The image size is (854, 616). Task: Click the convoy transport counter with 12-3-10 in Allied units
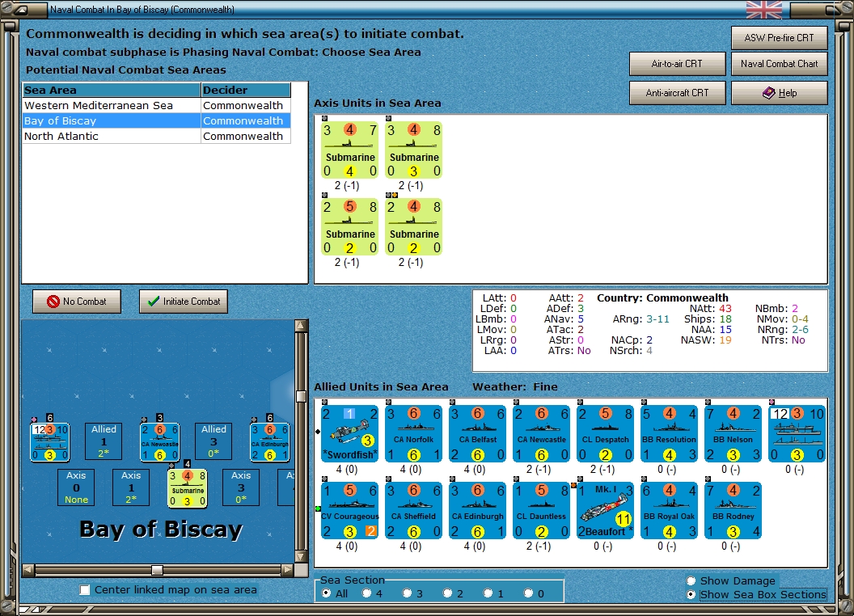click(797, 433)
